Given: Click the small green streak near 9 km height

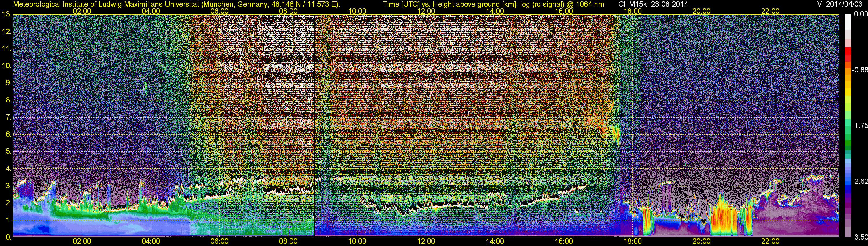Looking at the screenshot, I should click(145, 88).
